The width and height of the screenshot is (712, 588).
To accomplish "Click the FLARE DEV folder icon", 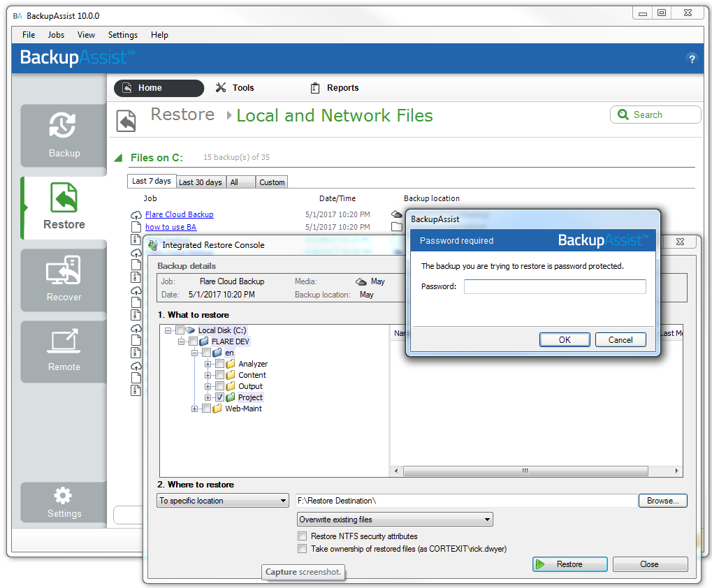I will coord(204,341).
